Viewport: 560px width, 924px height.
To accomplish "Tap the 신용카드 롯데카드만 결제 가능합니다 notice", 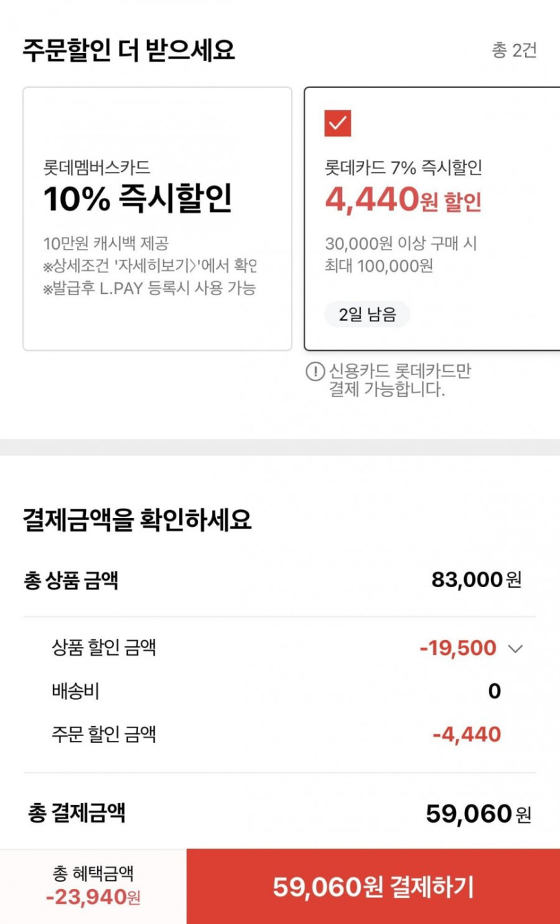I will click(x=399, y=380).
